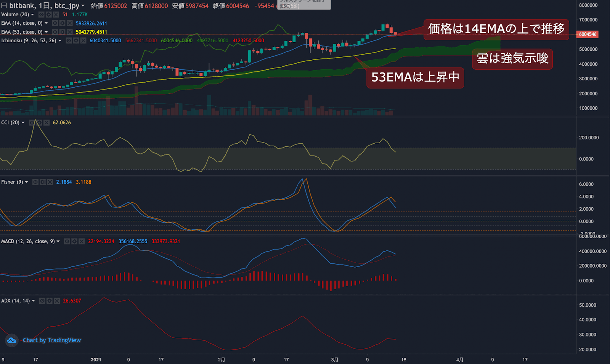
Task: Click the Chart by TradingView link
Action: [x=52, y=340]
